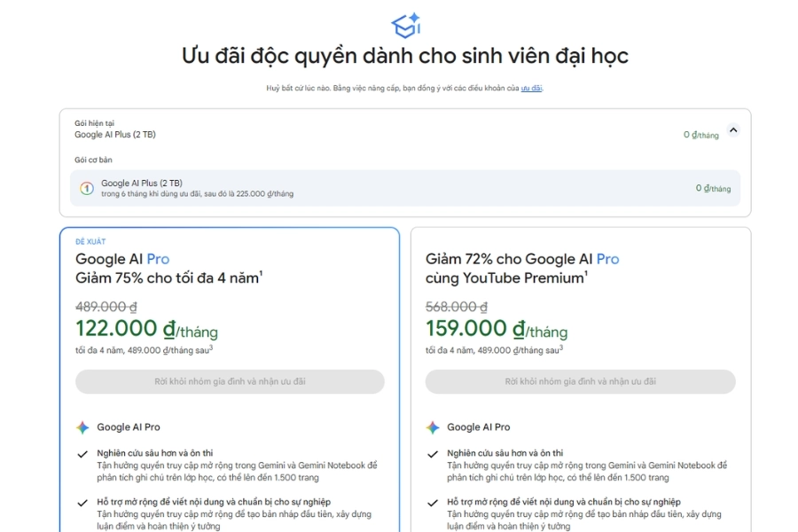The image size is (798, 532).
Task: Click checkmark beside 'Nghiên cứu sâu hơn' in right card
Action: 433,454
